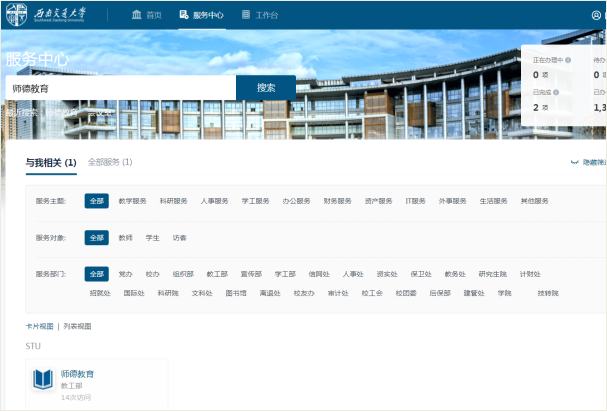The width and height of the screenshot is (607, 412).
Task: Click the university logo in header
Action: tap(59, 15)
